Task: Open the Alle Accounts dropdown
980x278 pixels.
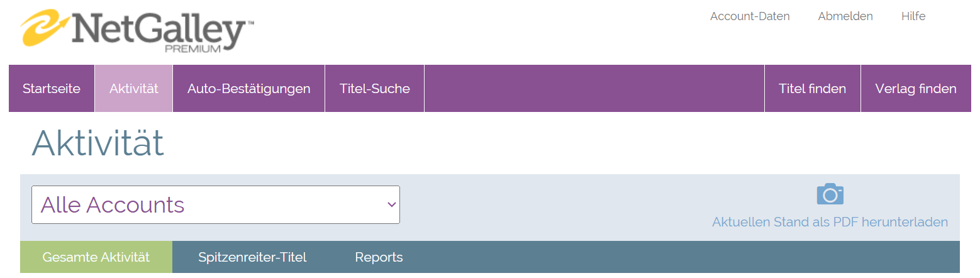Action: [x=215, y=204]
